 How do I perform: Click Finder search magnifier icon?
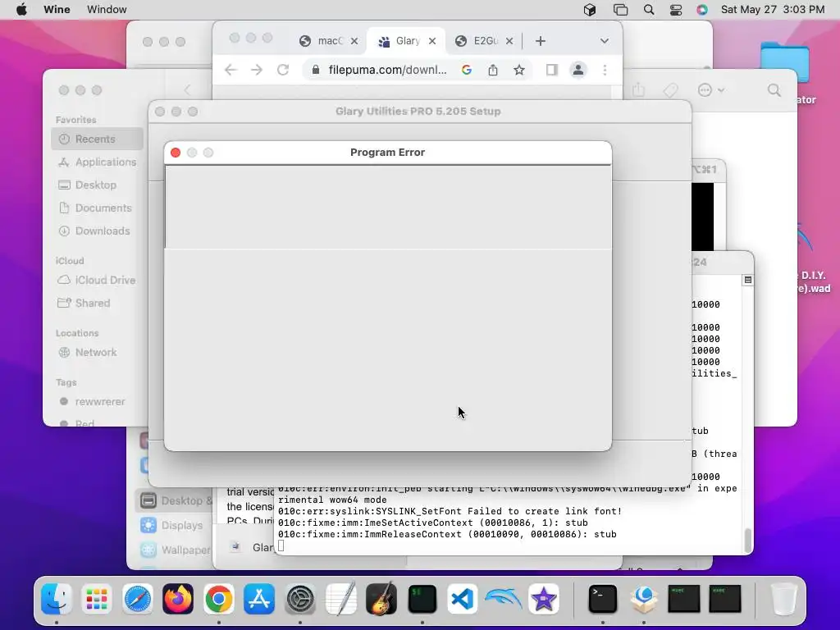pyautogui.click(x=774, y=90)
